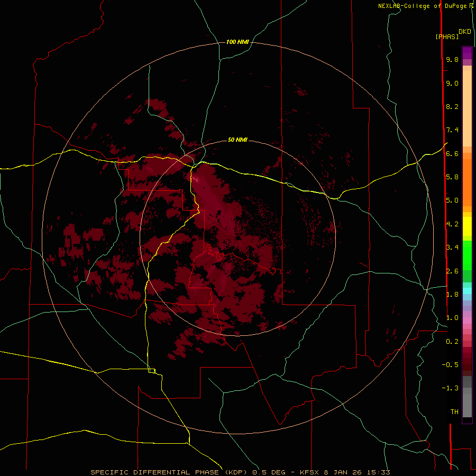Click the cyan band of the color scale
476x476 pixels.
(x=467, y=291)
